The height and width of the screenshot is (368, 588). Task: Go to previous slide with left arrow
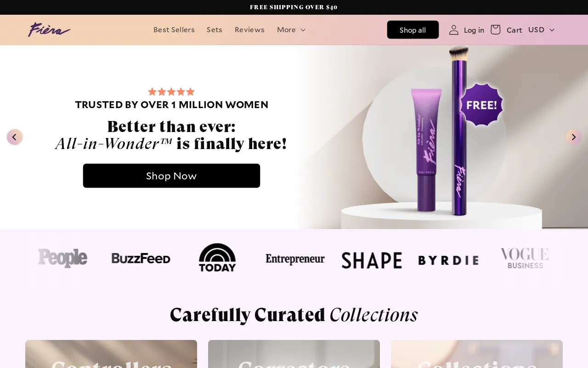tap(15, 137)
